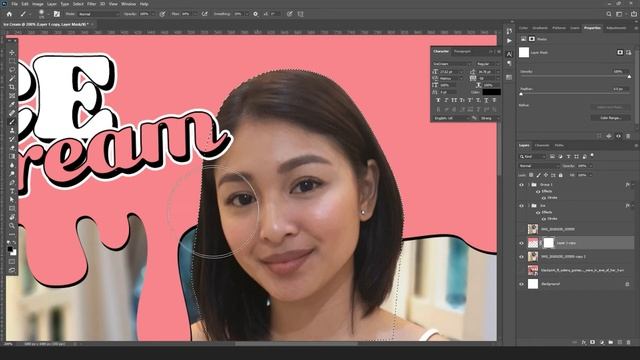Screen dimensions: 640x360
Task: Switch to the Paragraph tab
Action: [x=462, y=51]
